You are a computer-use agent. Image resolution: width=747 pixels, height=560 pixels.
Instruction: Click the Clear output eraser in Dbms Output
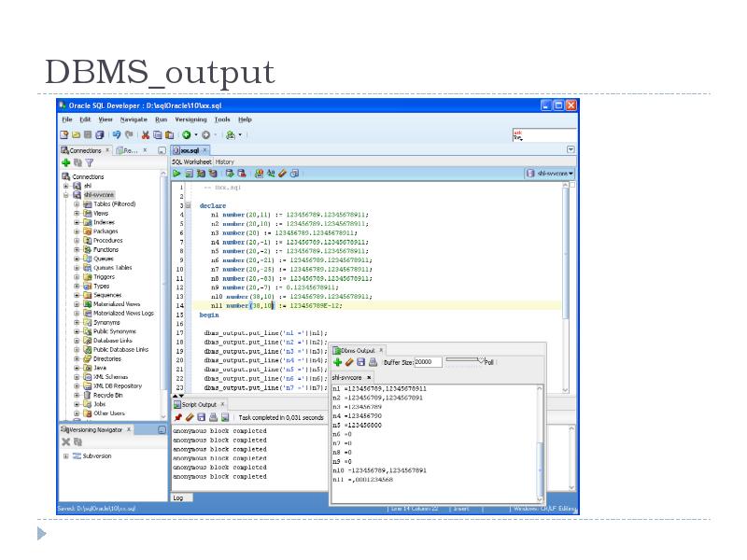pos(348,362)
